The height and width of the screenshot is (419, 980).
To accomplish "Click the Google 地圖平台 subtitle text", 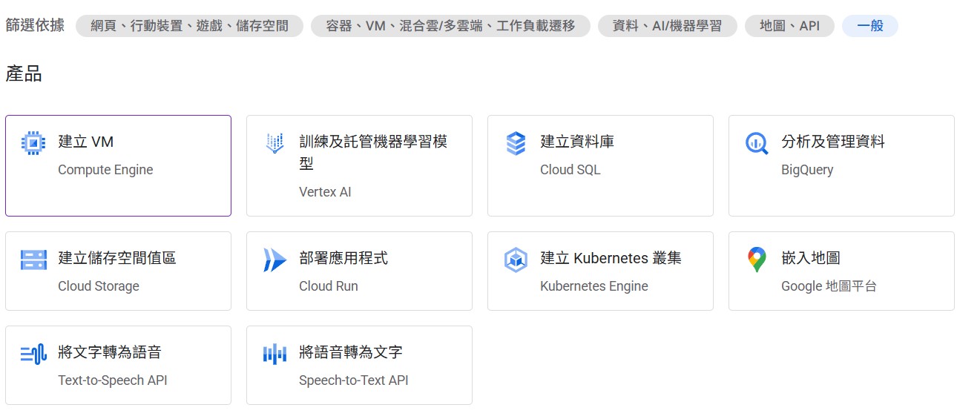I will 829,286.
